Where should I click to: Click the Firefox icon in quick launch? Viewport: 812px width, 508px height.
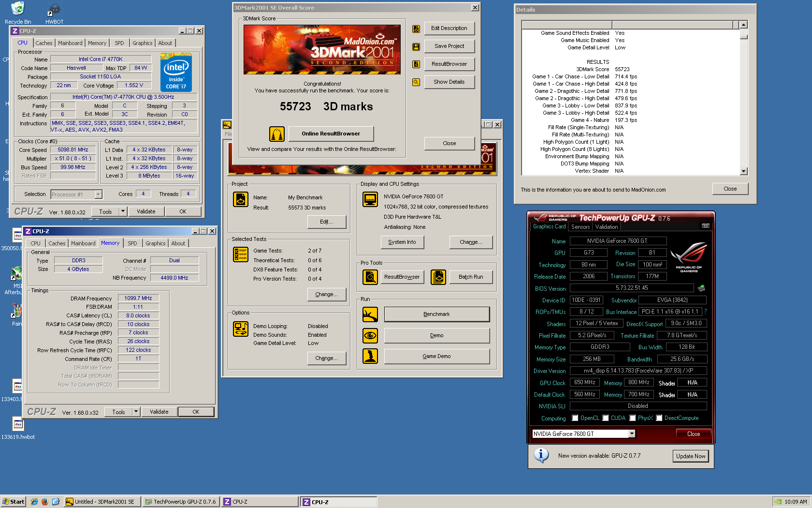coord(45,502)
